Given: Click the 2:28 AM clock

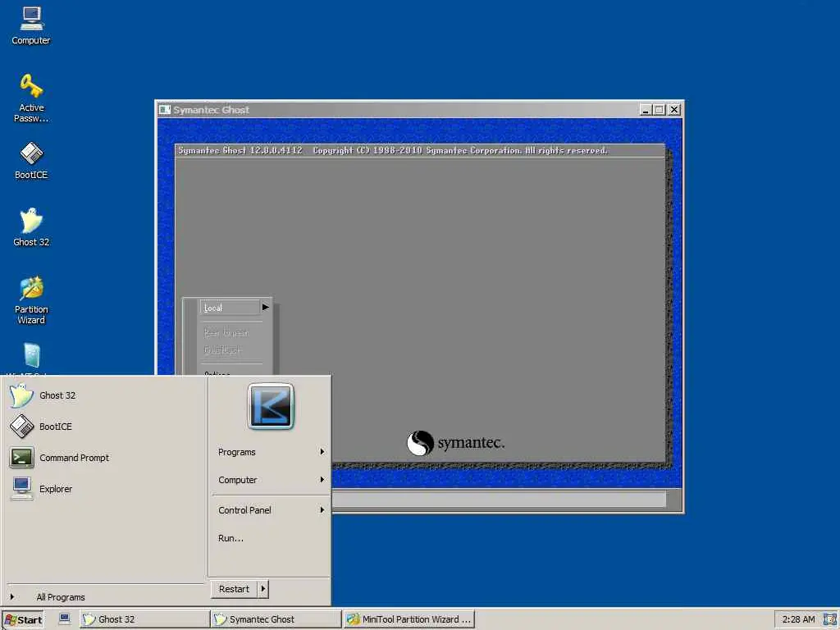Looking at the screenshot, I should (798, 619).
